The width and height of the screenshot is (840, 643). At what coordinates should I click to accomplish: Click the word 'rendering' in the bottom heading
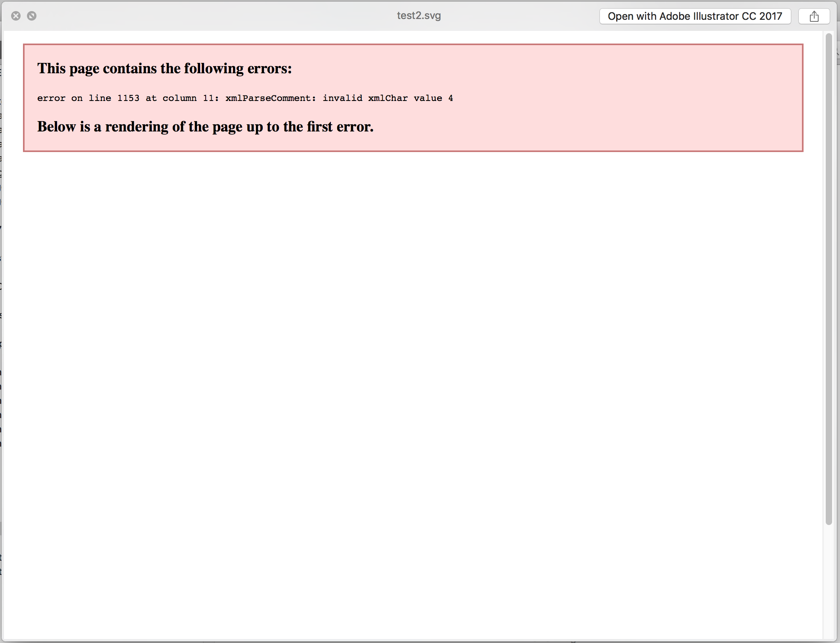(x=137, y=127)
